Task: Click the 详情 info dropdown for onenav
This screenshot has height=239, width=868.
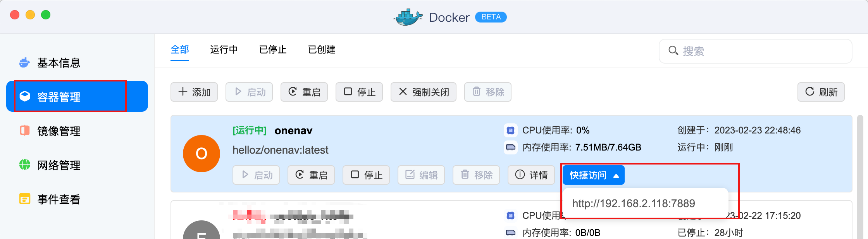Action: coord(531,175)
